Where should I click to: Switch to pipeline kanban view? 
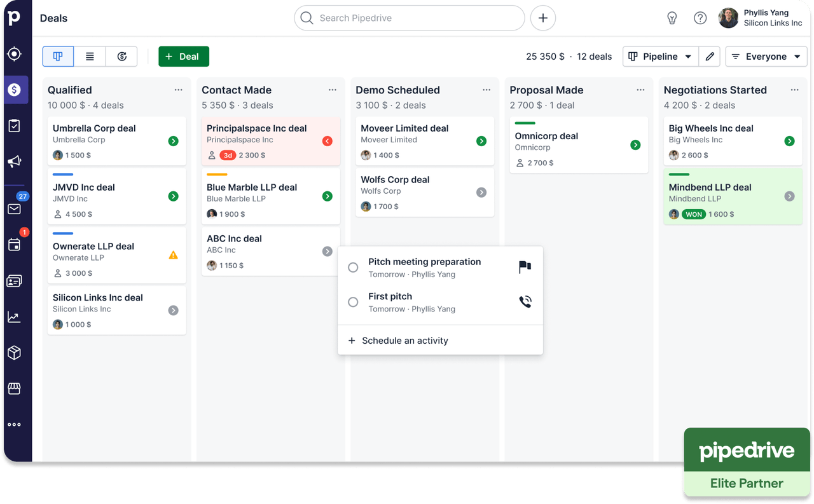58,57
